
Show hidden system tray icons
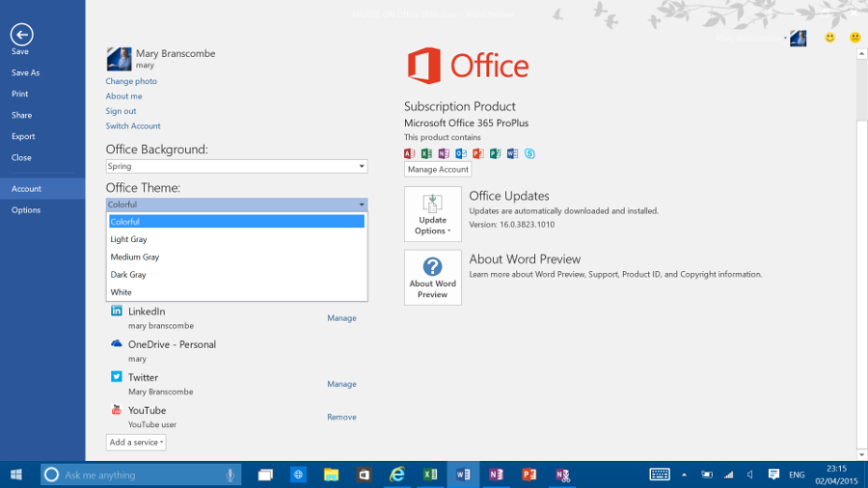click(684, 474)
